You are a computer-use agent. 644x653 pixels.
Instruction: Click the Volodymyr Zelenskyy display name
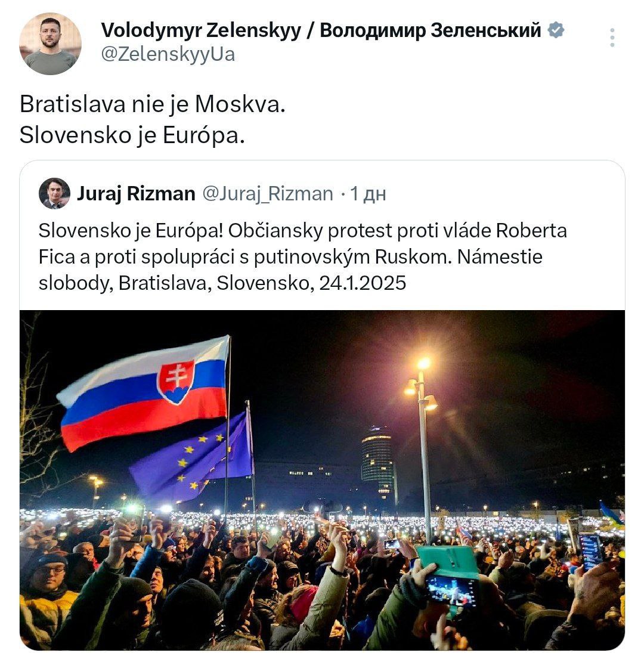200,30
